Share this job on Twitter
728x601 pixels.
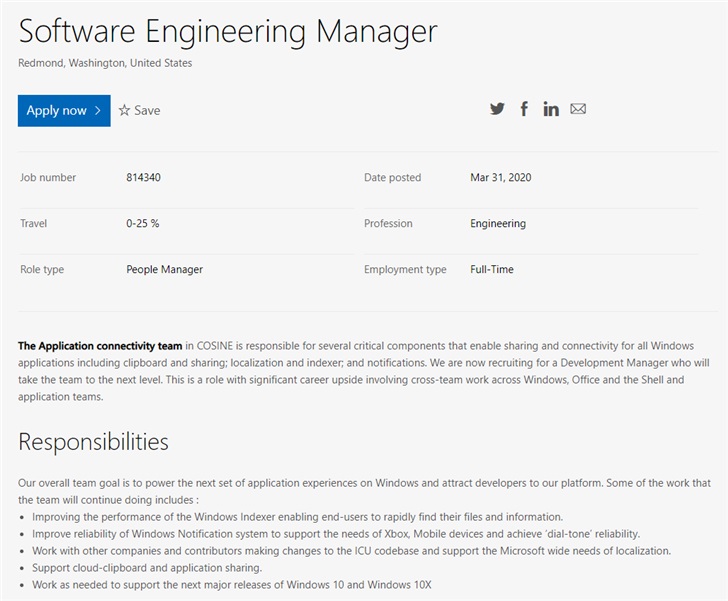pyautogui.click(x=497, y=109)
